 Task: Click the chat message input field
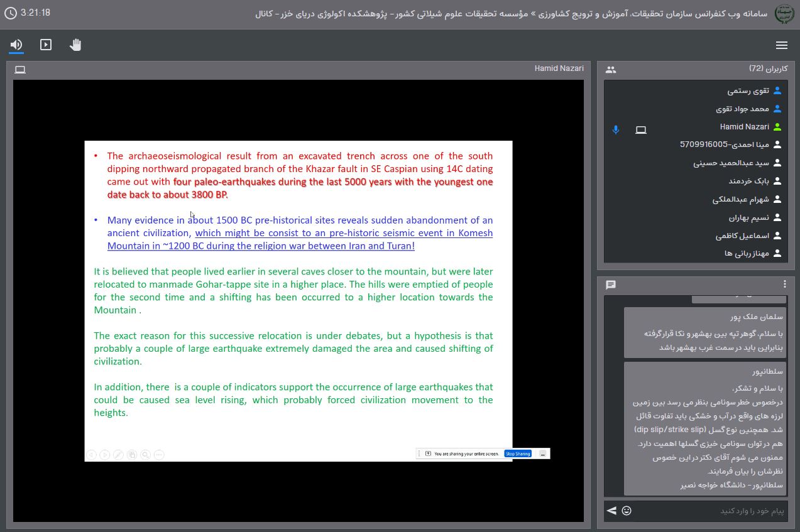(710, 511)
